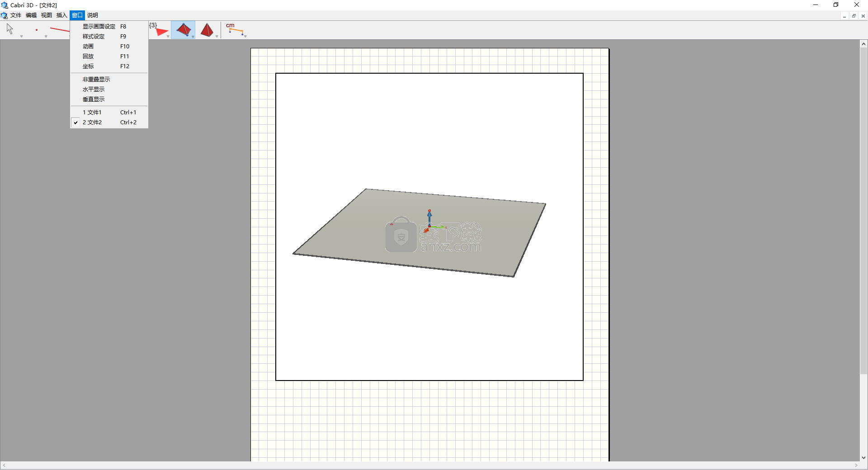868x470 pixels.
Task: Select the cm distance measurement tool
Action: click(x=234, y=29)
